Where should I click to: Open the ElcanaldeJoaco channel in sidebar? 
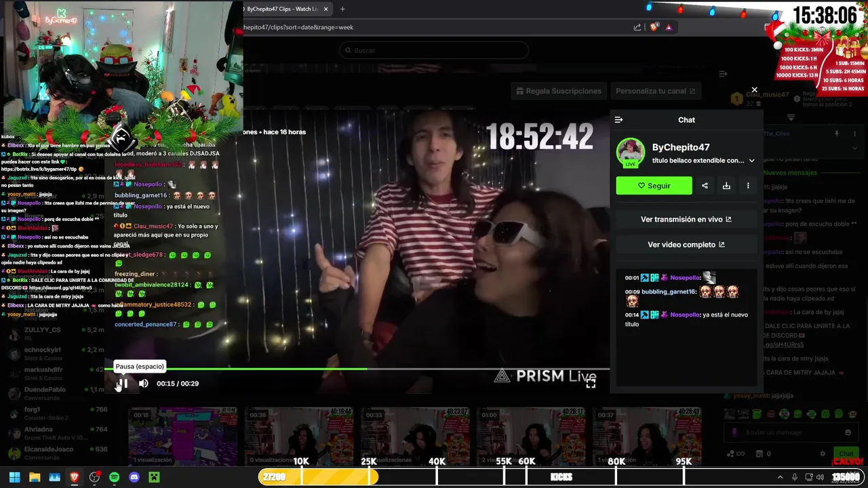tap(54, 452)
